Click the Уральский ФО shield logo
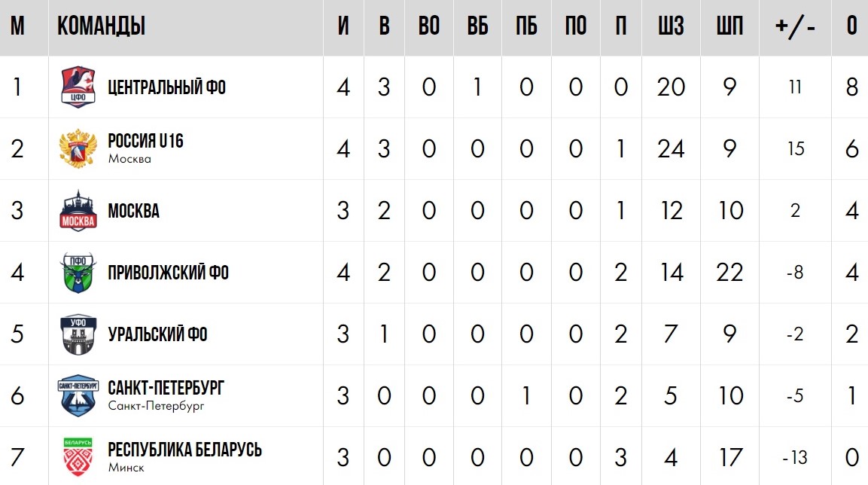Screen dimensions: 868x485 78,334
